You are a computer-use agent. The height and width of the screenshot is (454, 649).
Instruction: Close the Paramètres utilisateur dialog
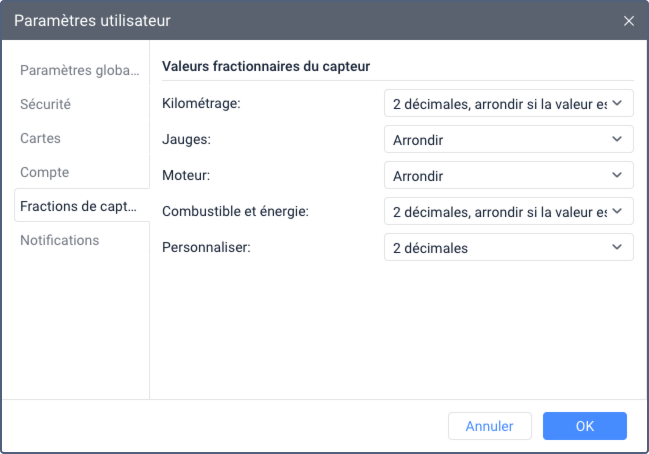629,20
